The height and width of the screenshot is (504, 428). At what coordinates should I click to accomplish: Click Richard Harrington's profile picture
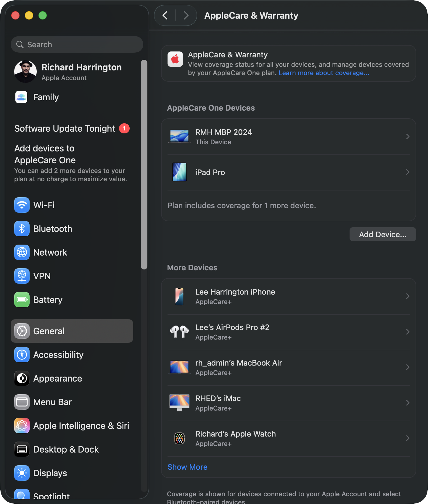(25, 72)
